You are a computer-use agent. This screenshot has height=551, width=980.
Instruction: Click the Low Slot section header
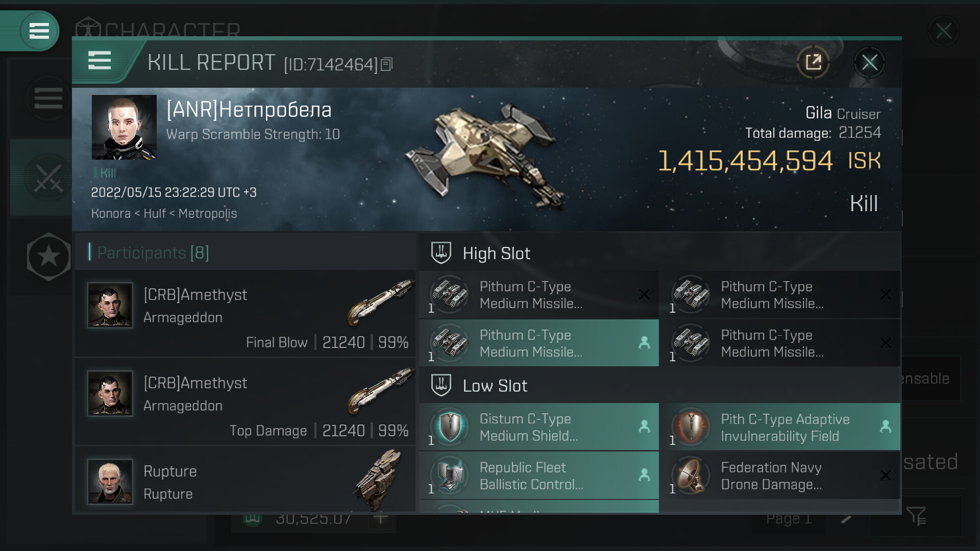[495, 386]
